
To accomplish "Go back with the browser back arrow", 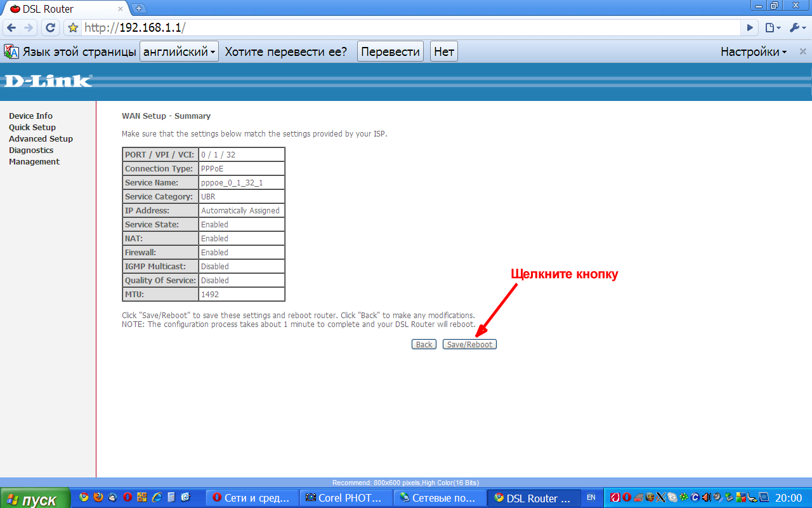I will 11,28.
